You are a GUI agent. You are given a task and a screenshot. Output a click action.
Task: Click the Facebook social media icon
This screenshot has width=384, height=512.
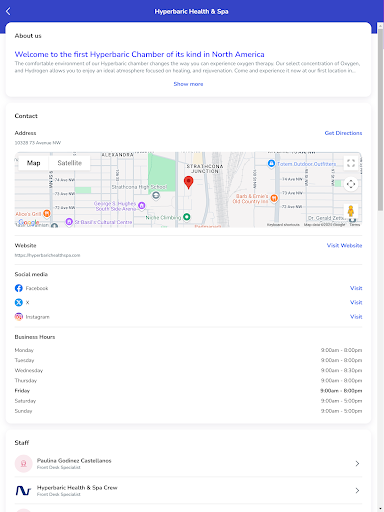19,288
